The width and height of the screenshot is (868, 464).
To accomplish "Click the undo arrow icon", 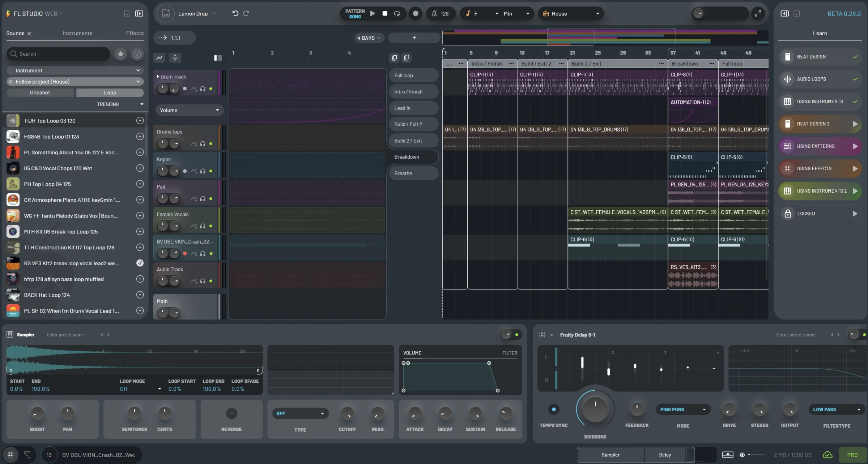I will 235,13.
